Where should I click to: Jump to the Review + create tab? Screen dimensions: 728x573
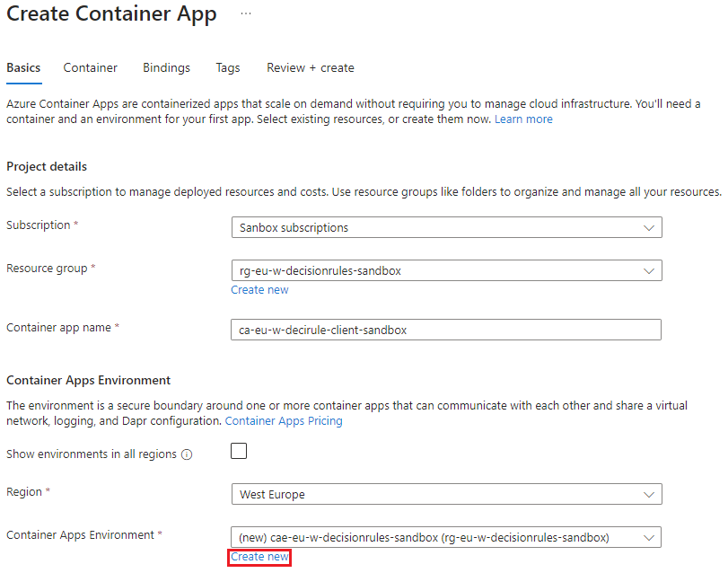click(x=310, y=68)
